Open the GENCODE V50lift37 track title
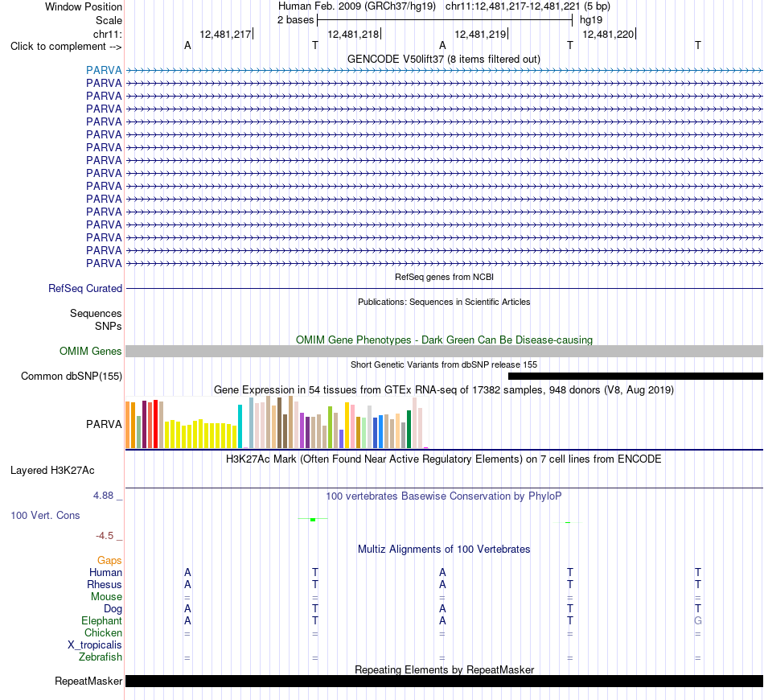Viewport: 764px width, 700px height. coord(444,59)
